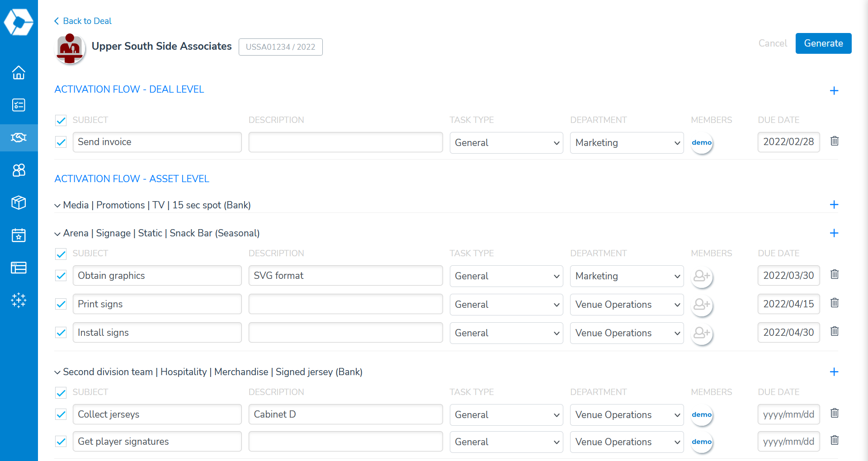
Task: Click the Activation Flow - Asset Level heading
Action: click(x=132, y=179)
